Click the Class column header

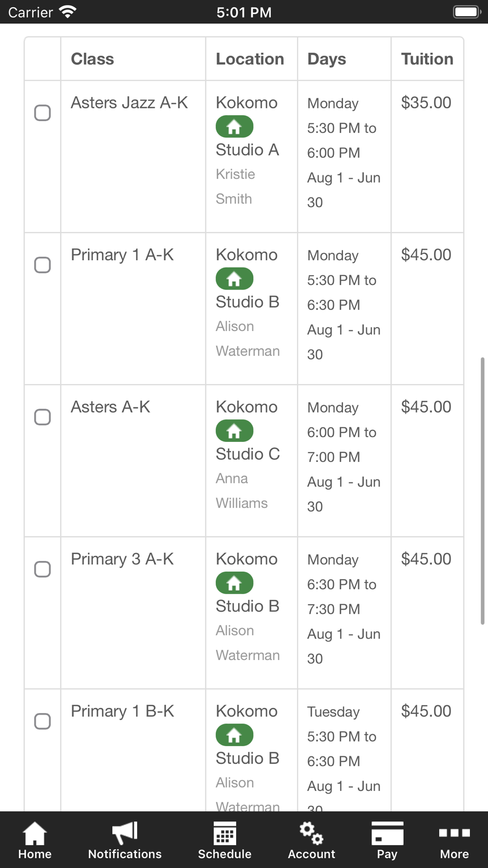click(x=93, y=59)
